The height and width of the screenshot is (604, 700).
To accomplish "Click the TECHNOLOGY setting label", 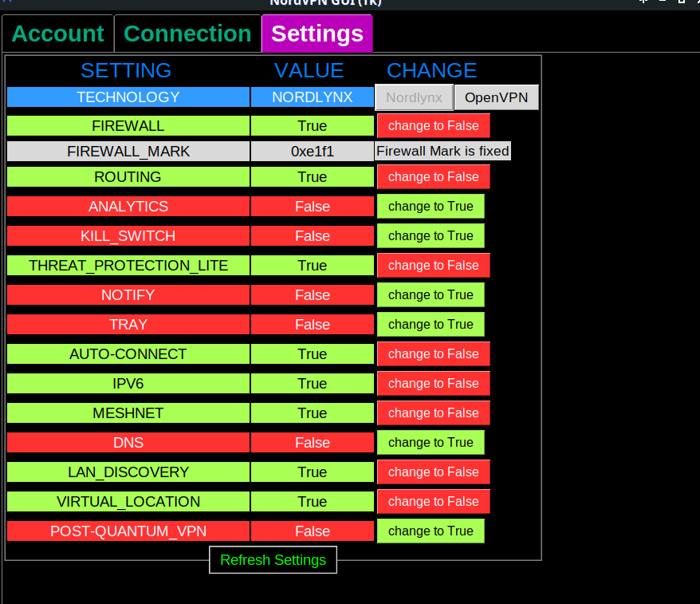I will click(x=128, y=97).
